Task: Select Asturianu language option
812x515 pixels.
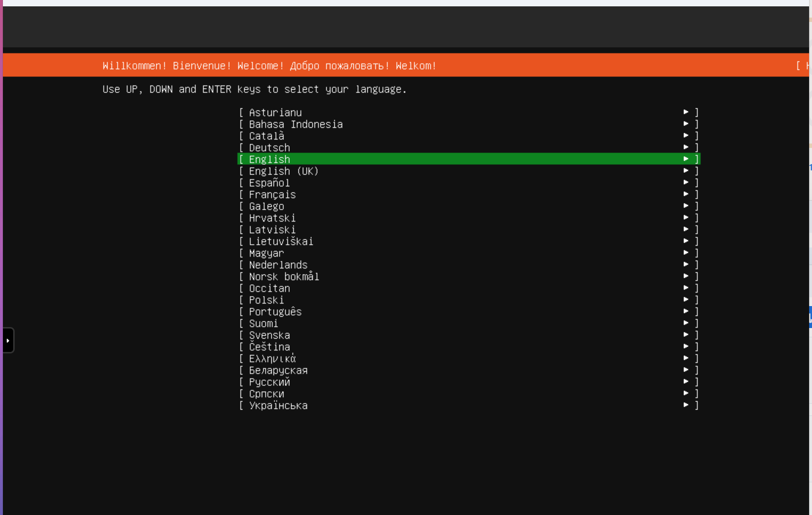Action: click(x=469, y=112)
